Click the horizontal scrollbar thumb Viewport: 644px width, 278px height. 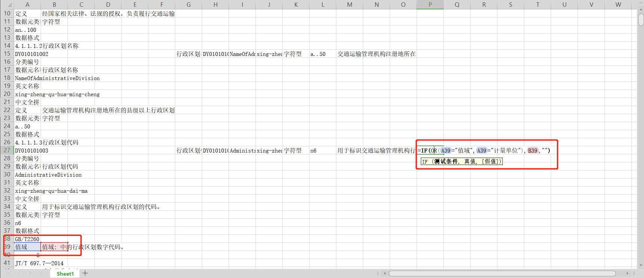(x=502, y=273)
